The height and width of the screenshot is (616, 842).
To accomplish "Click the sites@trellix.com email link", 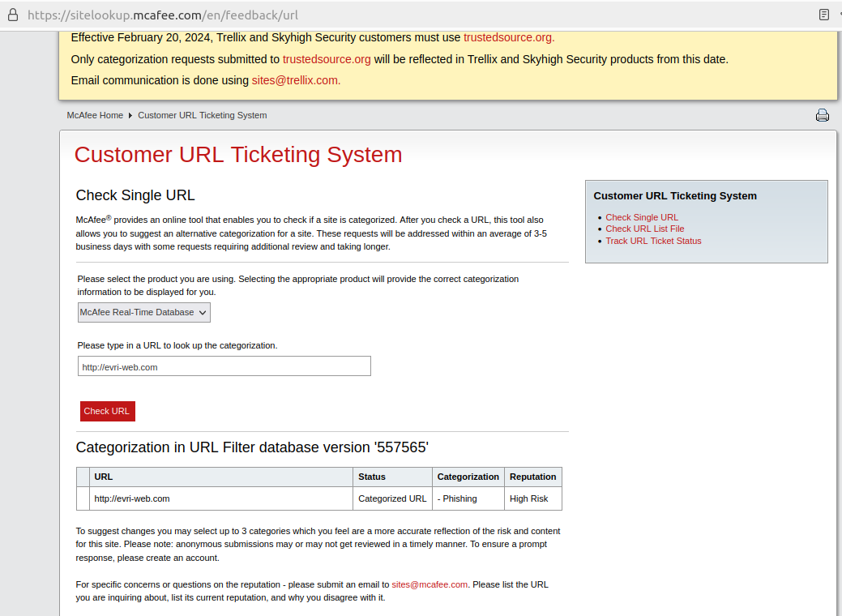I will pyautogui.click(x=296, y=80).
